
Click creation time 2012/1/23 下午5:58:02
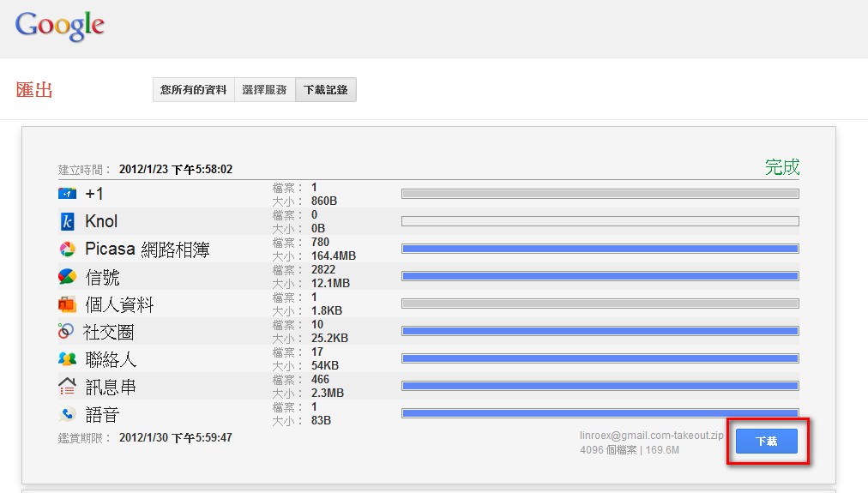click(176, 169)
